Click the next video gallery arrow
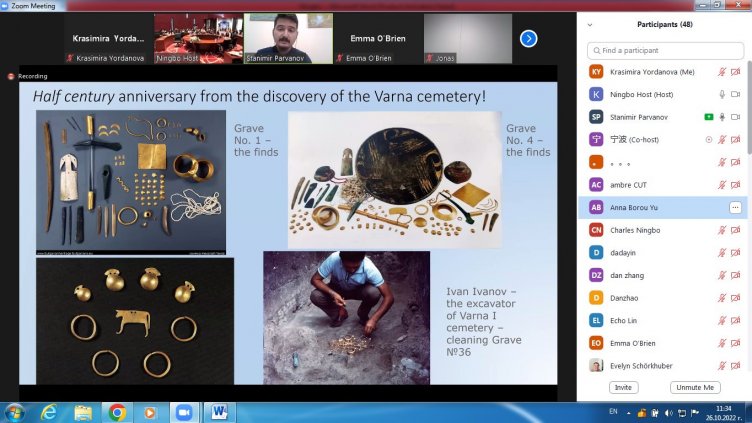The width and height of the screenshot is (752, 423). (x=528, y=39)
